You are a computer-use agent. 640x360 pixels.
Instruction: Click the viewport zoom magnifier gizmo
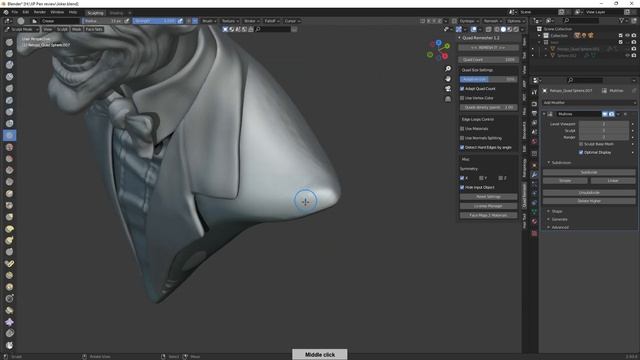click(448, 69)
